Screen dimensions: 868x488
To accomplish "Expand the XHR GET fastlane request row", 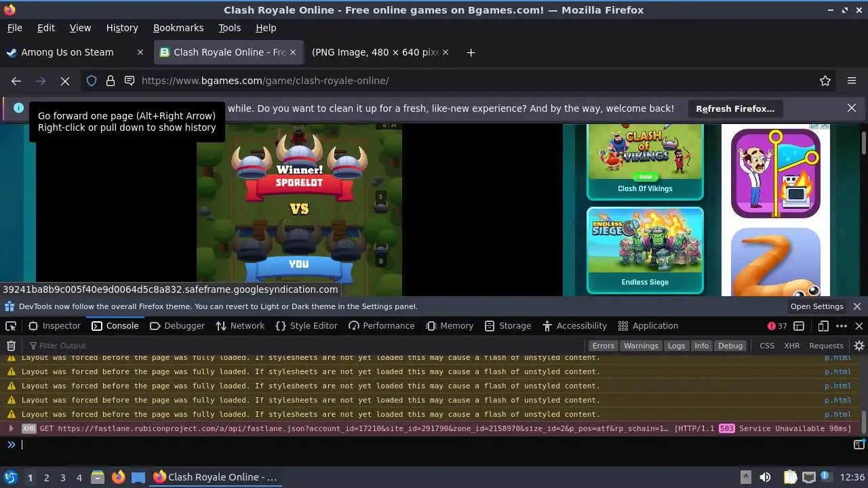I will 11,428.
